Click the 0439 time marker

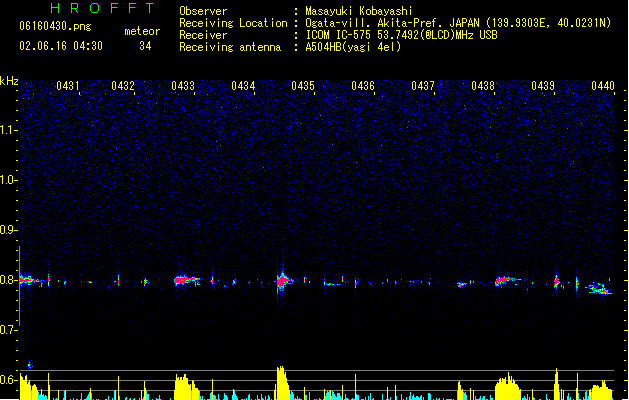[x=543, y=85]
